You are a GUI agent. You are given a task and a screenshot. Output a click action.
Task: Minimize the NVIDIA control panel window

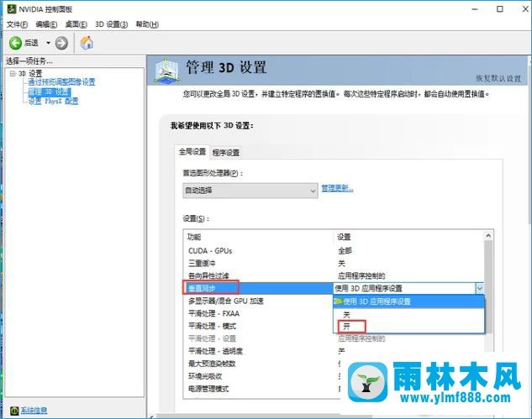pos(475,9)
